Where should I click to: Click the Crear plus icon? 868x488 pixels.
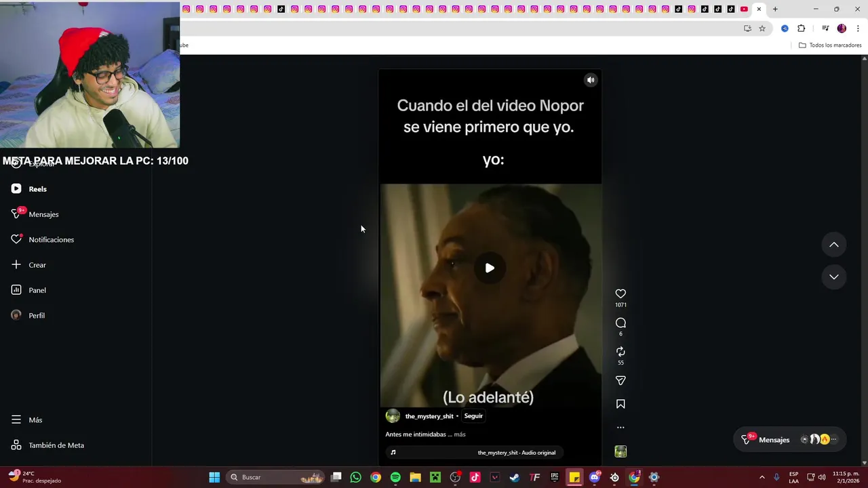pyautogui.click(x=16, y=264)
